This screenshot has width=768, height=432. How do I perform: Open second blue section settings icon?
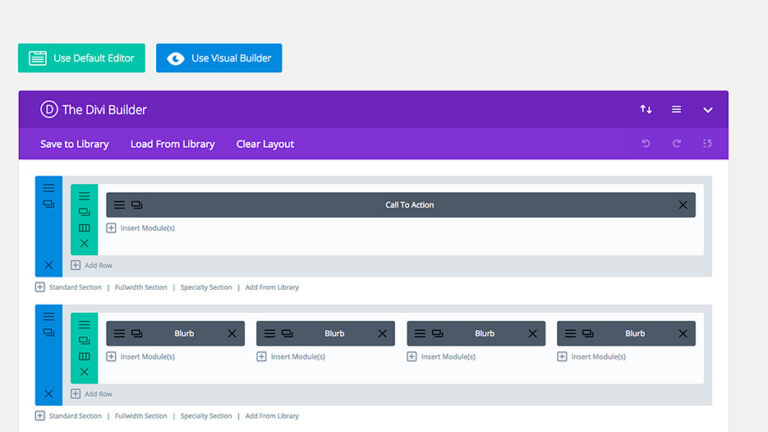coord(48,316)
